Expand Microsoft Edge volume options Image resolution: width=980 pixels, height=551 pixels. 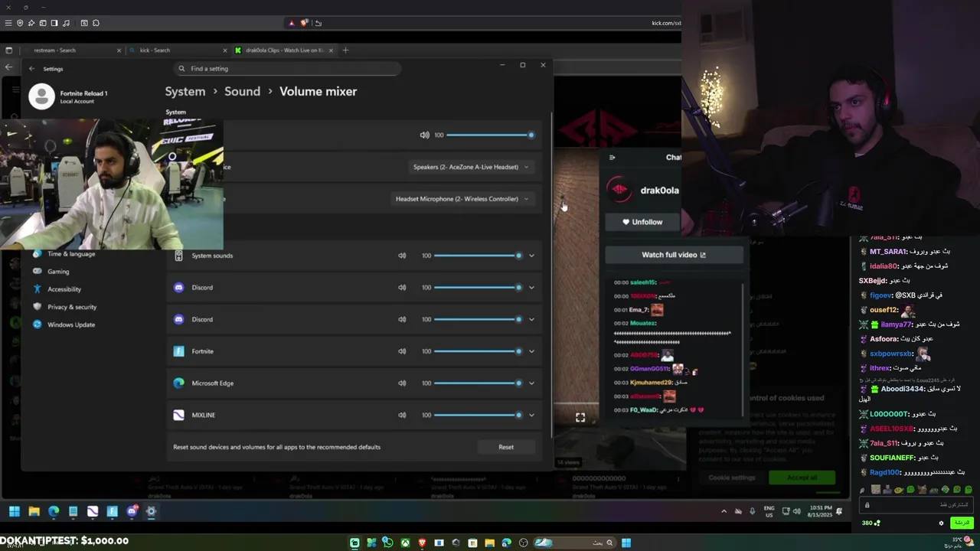pyautogui.click(x=531, y=383)
